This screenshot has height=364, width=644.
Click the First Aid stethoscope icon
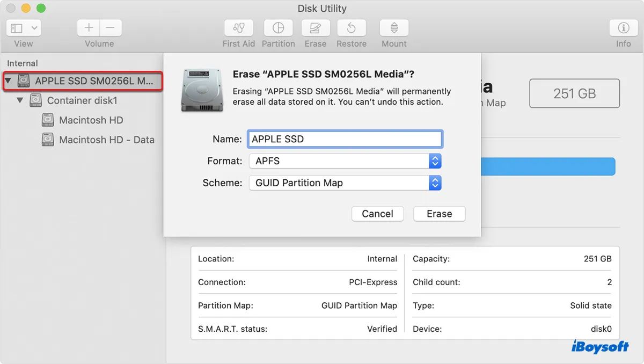(x=239, y=28)
